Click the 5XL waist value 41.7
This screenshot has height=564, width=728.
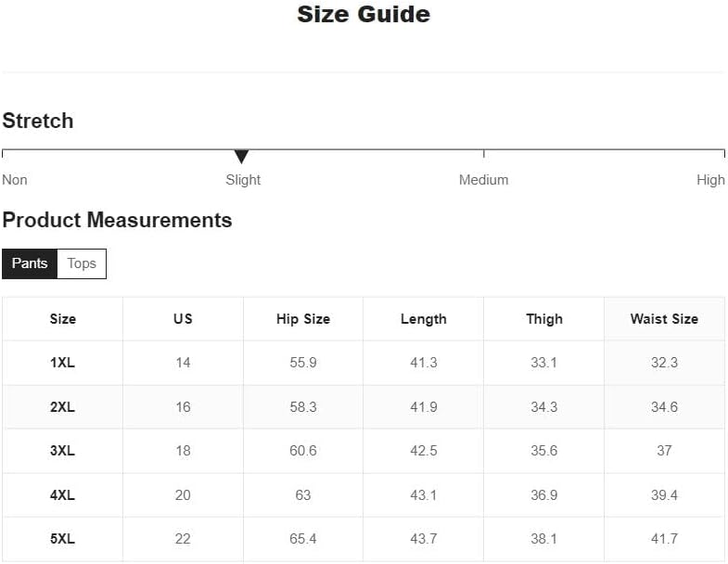click(x=664, y=539)
